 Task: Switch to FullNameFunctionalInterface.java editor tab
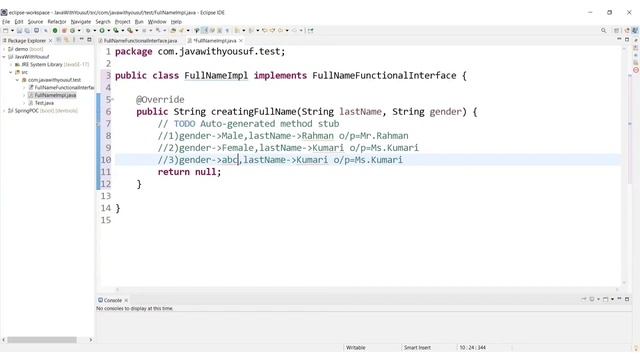click(138, 41)
